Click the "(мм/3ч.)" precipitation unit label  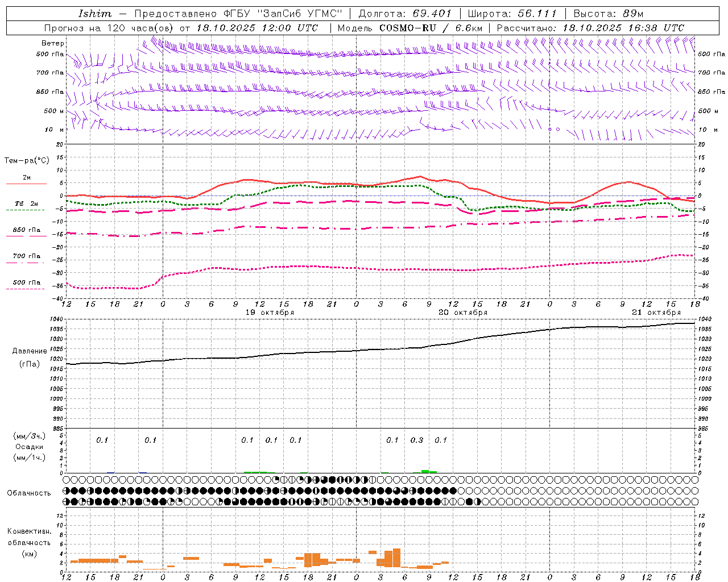click(30, 436)
